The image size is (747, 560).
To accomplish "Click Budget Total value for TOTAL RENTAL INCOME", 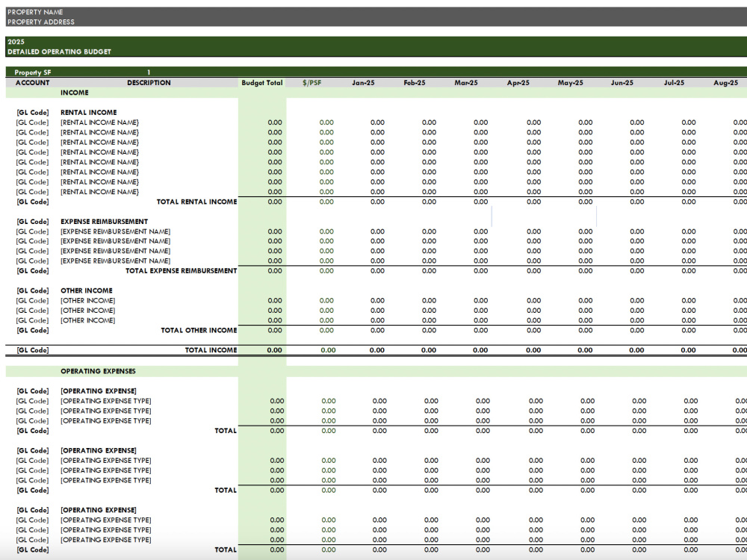I will 275,202.
